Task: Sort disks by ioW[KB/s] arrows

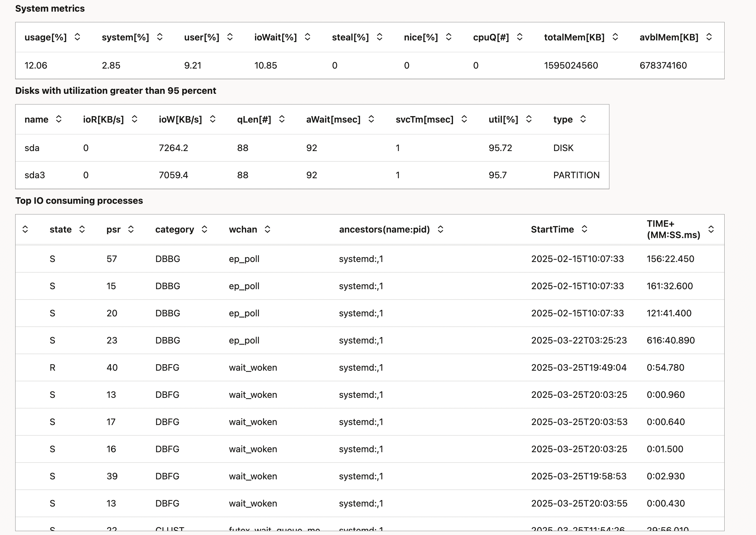Action: pyautogui.click(x=213, y=119)
